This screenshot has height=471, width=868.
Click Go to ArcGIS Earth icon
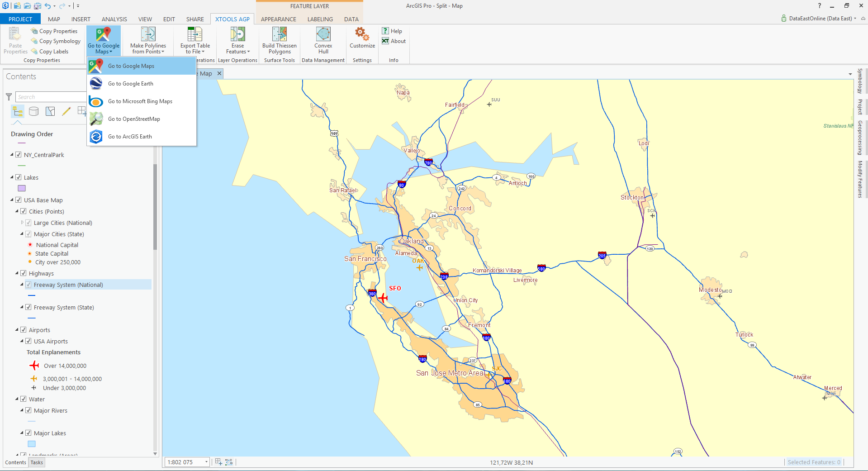(96, 137)
